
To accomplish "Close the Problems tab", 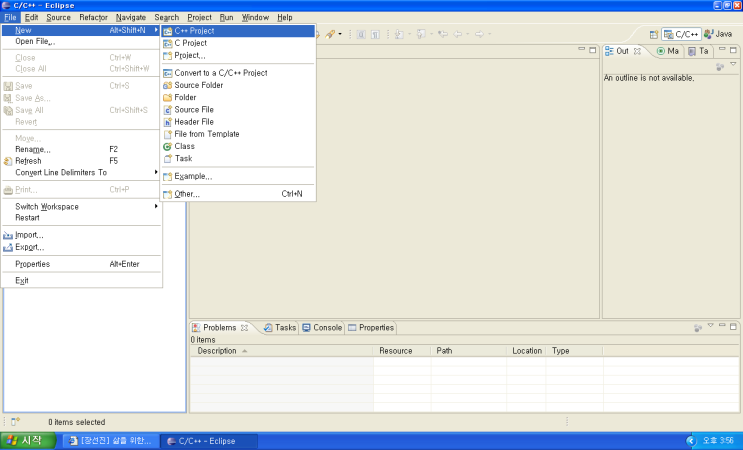I will click(x=244, y=328).
